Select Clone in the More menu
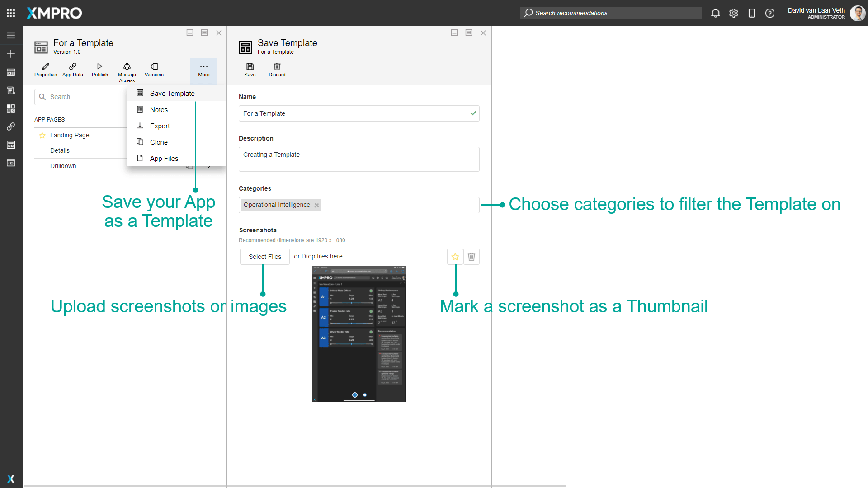 click(x=159, y=142)
